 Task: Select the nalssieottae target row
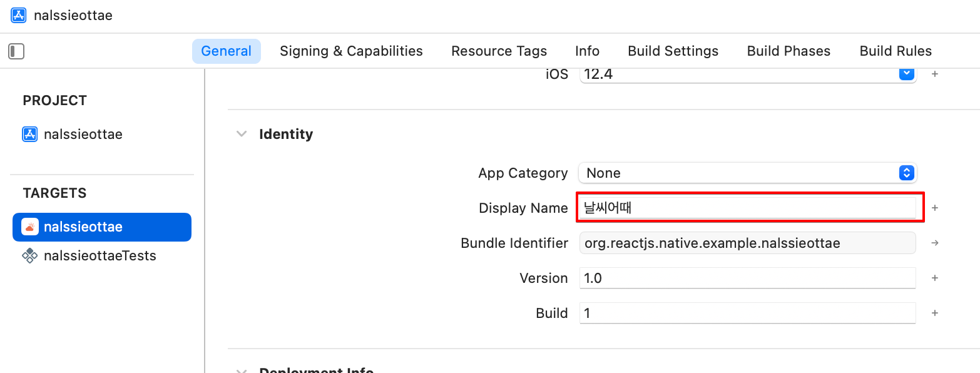point(102,227)
